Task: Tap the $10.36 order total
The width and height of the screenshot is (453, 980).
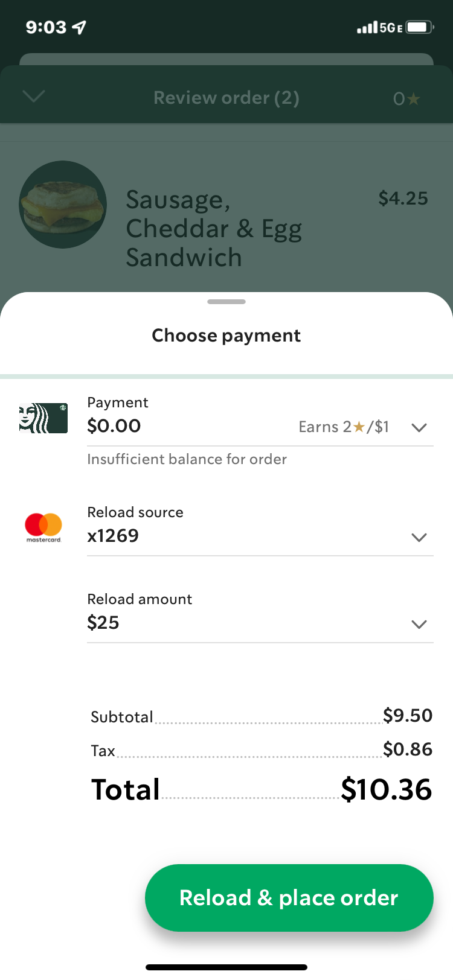Action: pyautogui.click(x=386, y=789)
